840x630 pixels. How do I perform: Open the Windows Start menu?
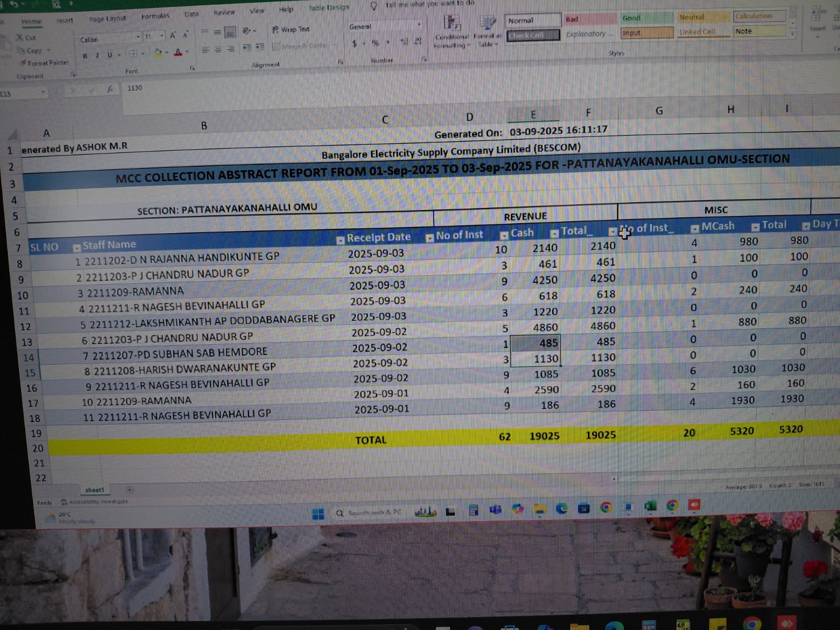[318, 514]
